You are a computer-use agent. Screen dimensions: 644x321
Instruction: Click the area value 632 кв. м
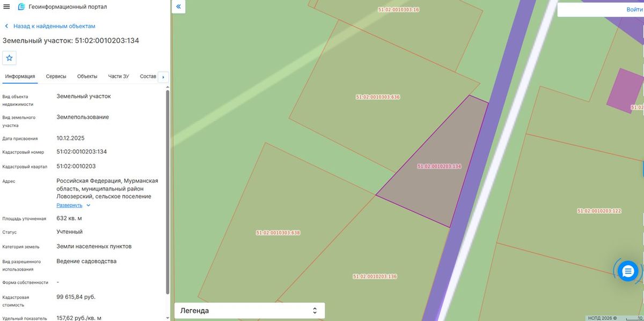point(69,218)
